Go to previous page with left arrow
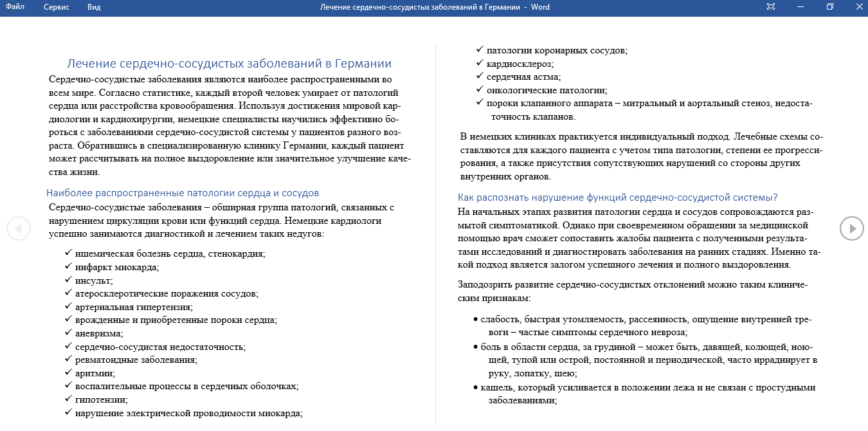868x431 pixels. [x=19, y=228]
